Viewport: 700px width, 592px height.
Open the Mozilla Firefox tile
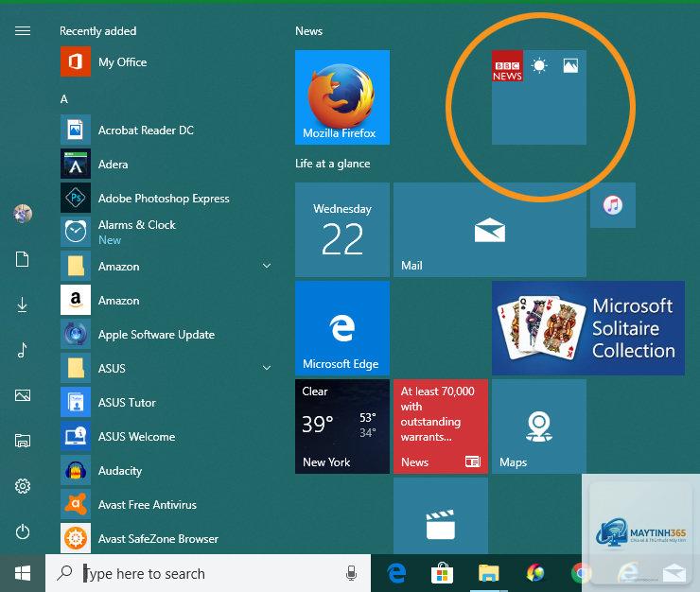click(x=342, y=97)
